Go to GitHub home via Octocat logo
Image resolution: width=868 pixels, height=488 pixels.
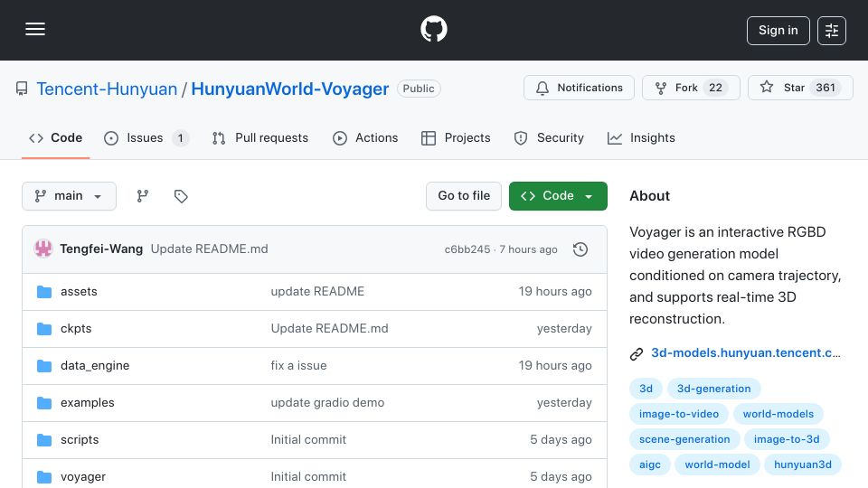pyautogui.click(x=433, y=29)
